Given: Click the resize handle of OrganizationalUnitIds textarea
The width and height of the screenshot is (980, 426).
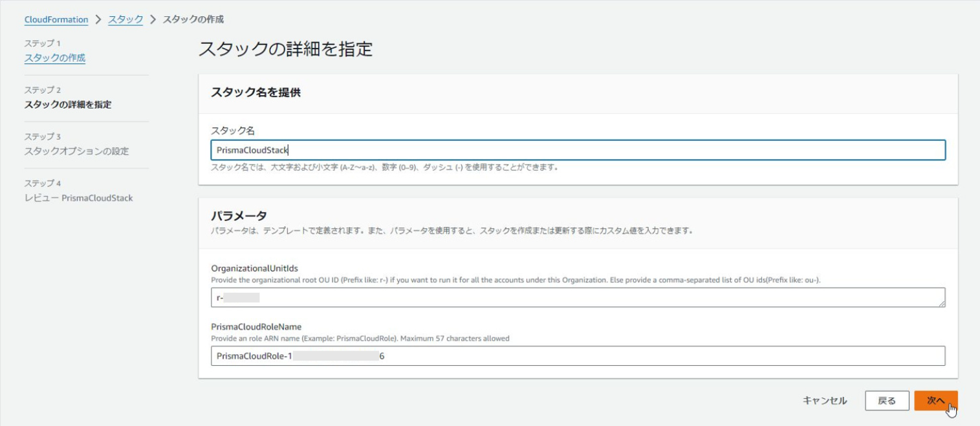Looking at the screenshot, I should coord(941,303).
